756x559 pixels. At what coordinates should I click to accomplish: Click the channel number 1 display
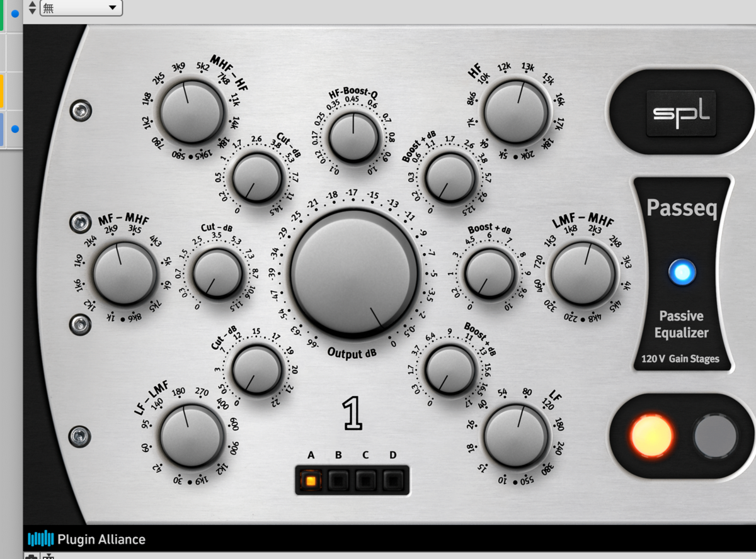click(353, 414)
